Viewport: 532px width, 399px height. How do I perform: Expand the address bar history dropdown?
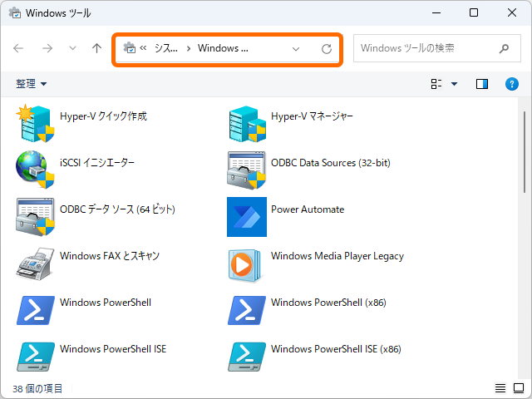[296, 49]
